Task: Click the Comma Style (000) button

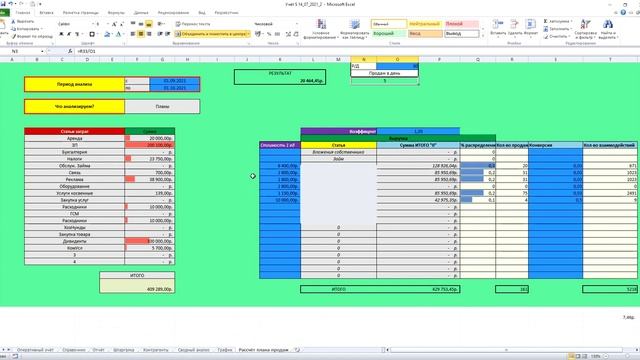Action: [278, 34]
